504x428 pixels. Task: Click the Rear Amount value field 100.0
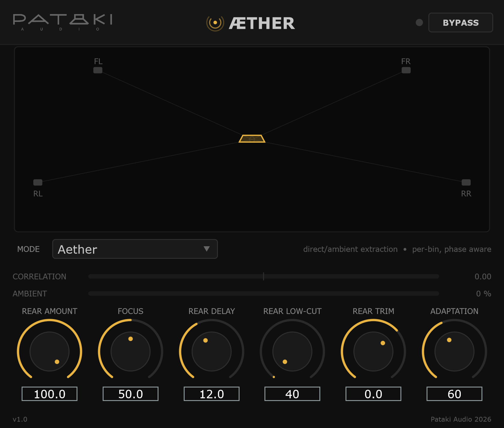pyautogui.click(x=50, y=394)
